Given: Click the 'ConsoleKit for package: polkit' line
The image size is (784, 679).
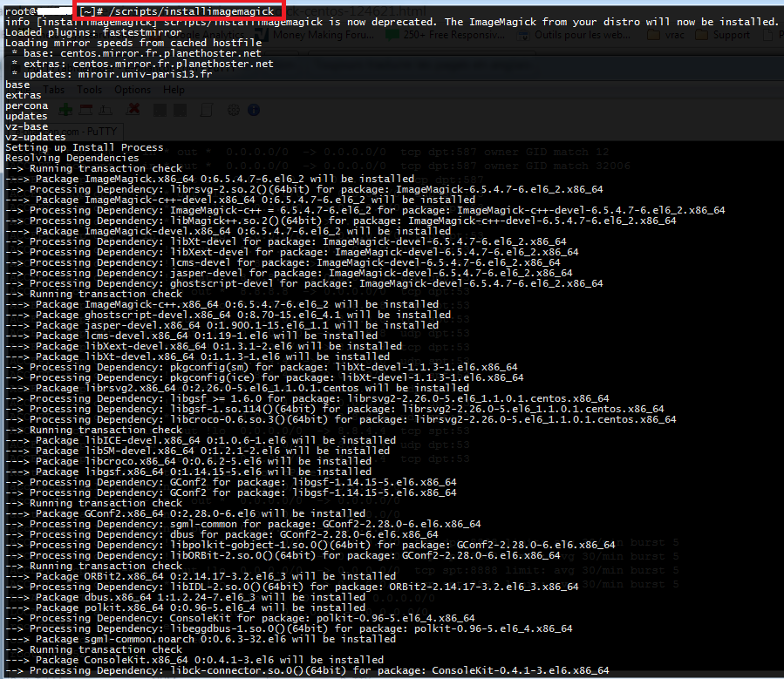Looking at the screenshot, I should pyautogui.click(x=240, y=619).
